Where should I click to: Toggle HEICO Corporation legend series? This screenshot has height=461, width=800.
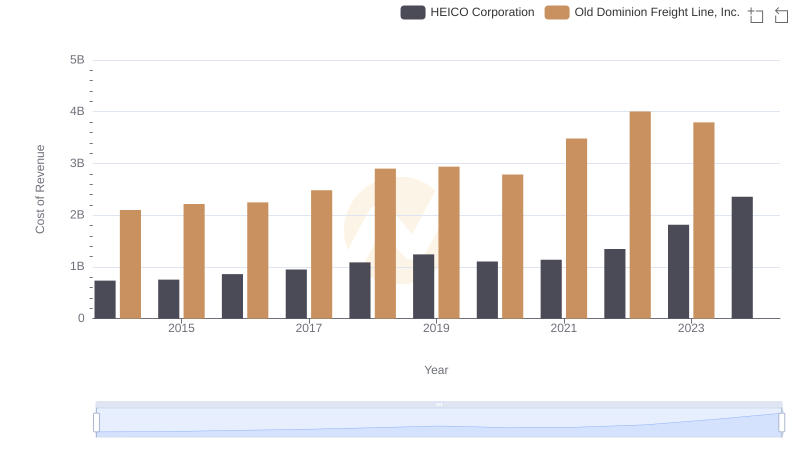point(467,12)
